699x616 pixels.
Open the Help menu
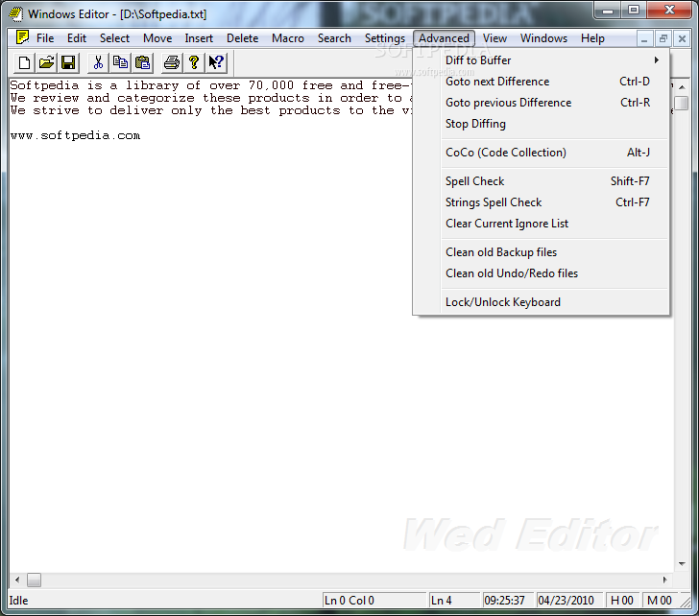click(592, 38)
